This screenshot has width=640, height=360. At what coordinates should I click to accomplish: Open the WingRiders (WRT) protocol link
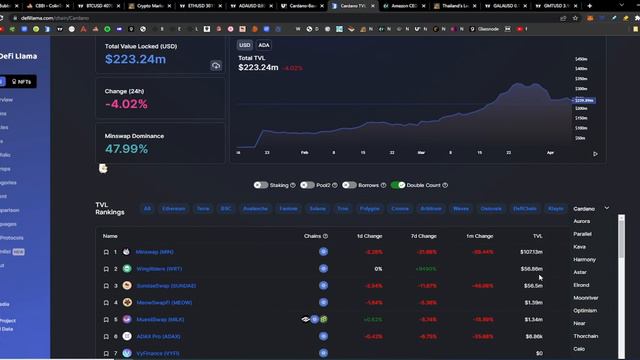pyautogui.click(x=159, y=269)
